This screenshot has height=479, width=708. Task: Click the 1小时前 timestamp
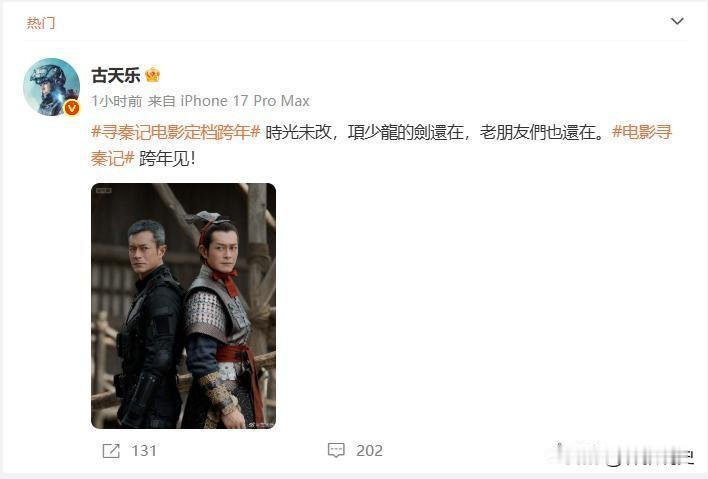pyautogui.click(x=117, y=101)
